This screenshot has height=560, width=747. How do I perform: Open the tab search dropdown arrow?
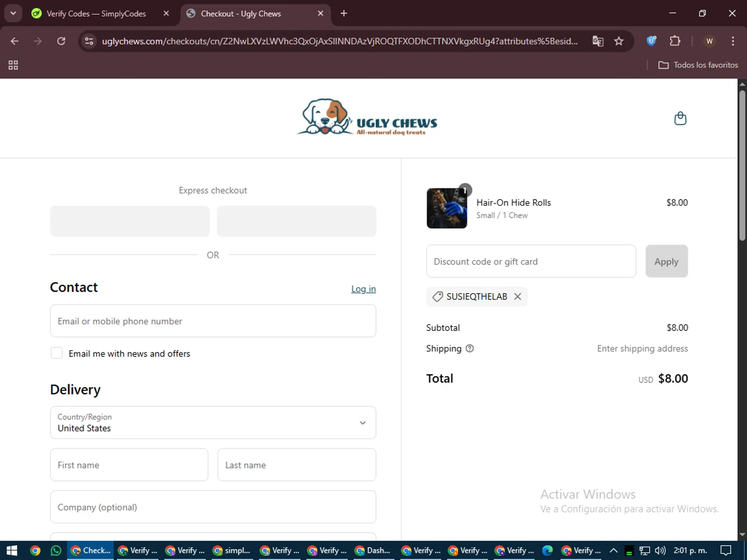(x=13, y=13)
